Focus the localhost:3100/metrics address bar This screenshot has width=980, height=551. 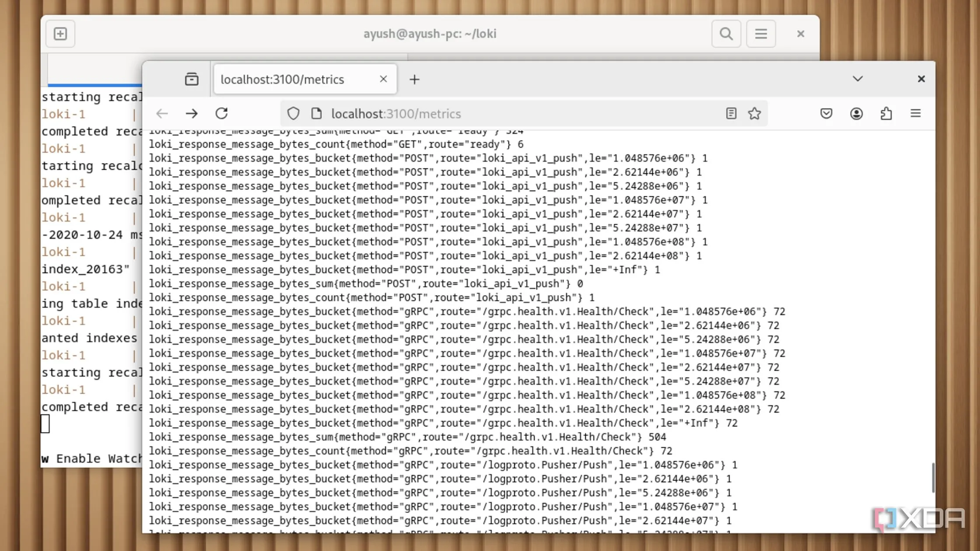click(x=523, y=114)
